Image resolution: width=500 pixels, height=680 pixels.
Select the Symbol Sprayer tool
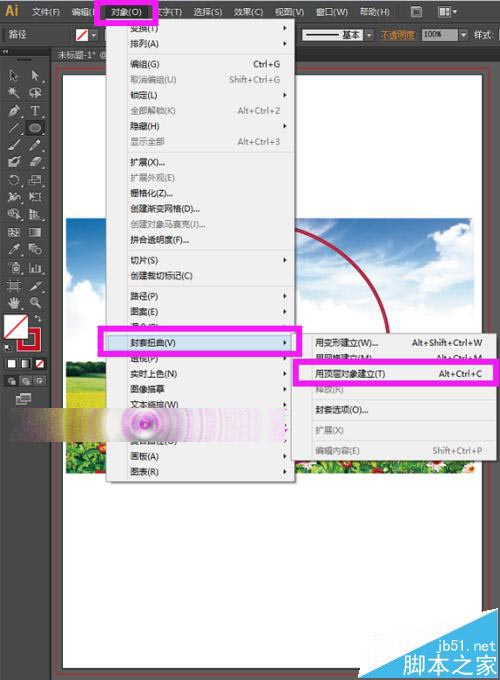coord(14,268)
